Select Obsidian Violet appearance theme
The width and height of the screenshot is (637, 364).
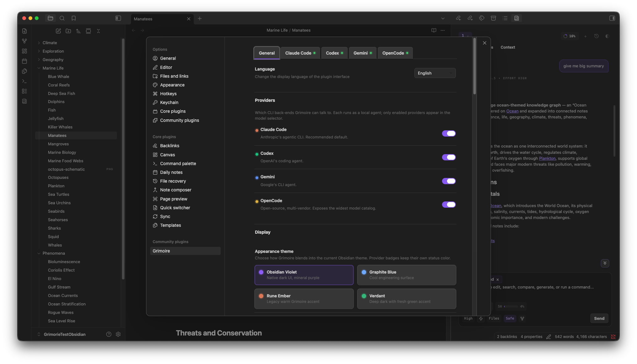pyautogui.click(x=304, y=275)
